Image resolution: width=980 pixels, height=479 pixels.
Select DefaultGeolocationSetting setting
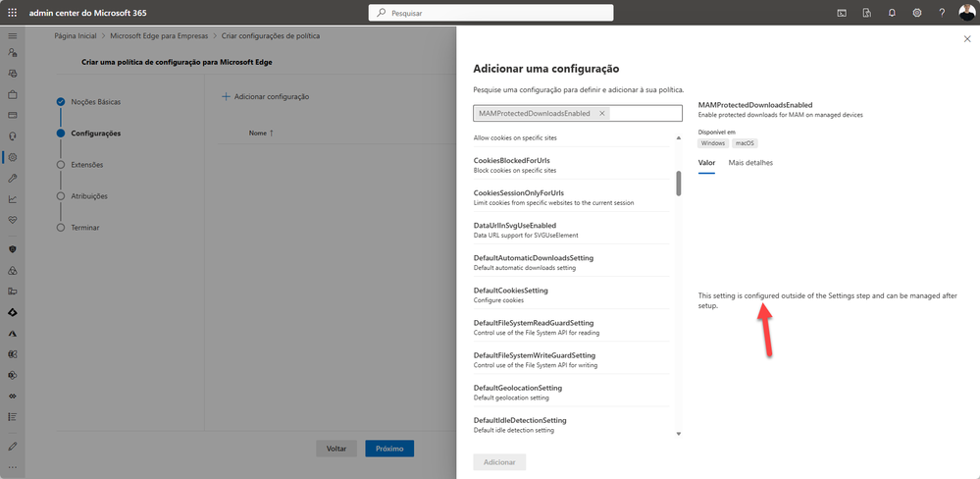[571, 393]
